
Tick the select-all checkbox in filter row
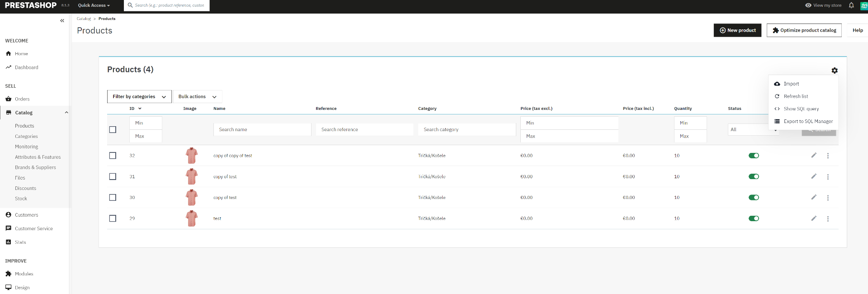(x=113, y=129)
